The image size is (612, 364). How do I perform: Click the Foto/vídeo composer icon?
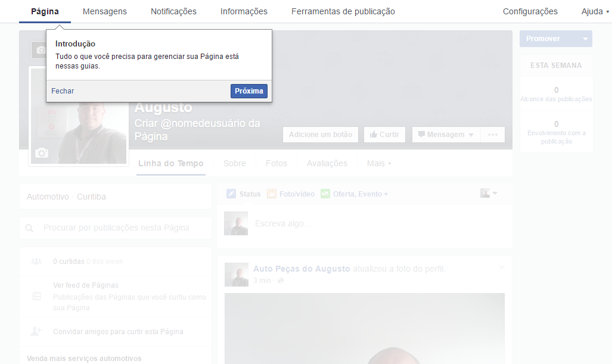(272, 194)
